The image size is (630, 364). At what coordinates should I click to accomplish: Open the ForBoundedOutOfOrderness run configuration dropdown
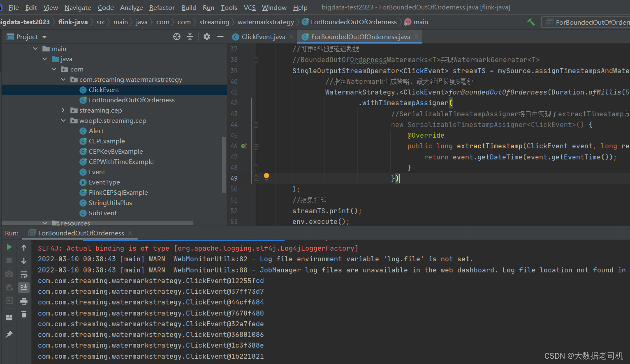tap(586, 22)
